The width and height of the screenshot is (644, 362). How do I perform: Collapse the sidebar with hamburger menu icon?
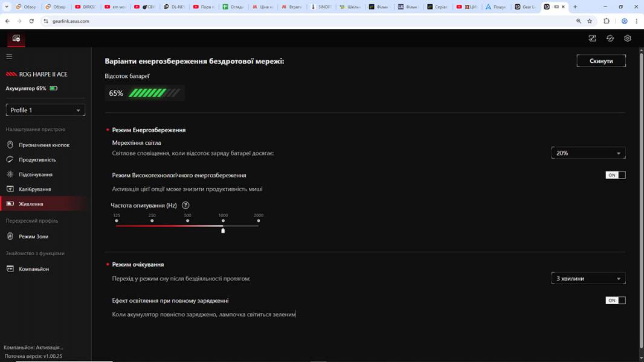pos(9,57)
